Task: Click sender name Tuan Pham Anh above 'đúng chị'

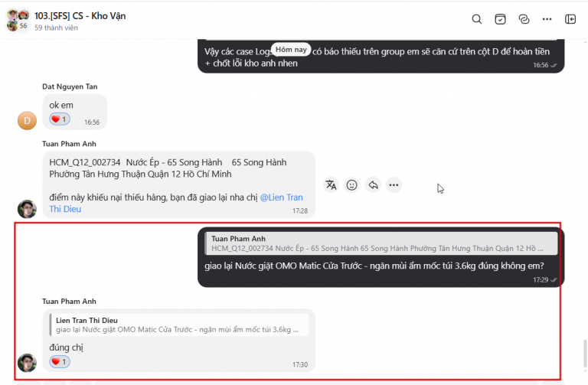Action: [69, 302]
